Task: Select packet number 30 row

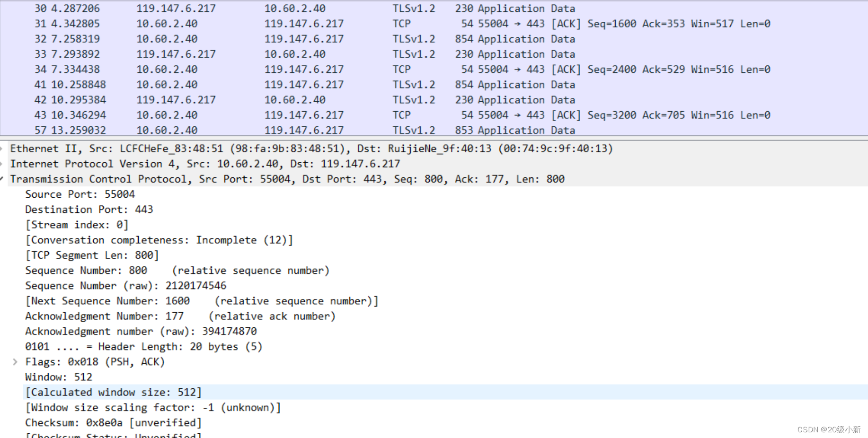Action: [x=434, y=9]
